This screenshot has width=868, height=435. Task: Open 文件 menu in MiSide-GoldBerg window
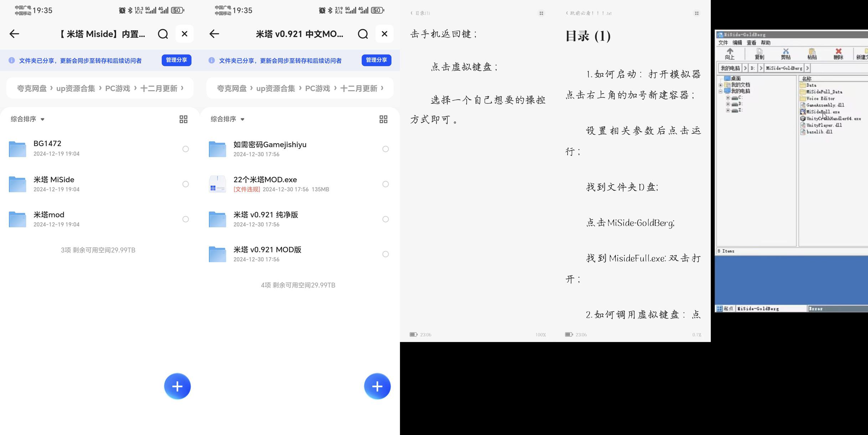(723, 43)
